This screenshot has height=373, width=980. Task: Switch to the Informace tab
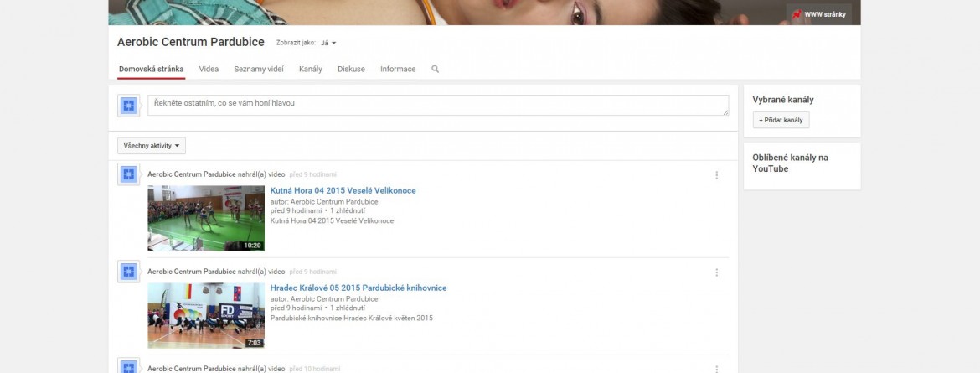[398, 69]
